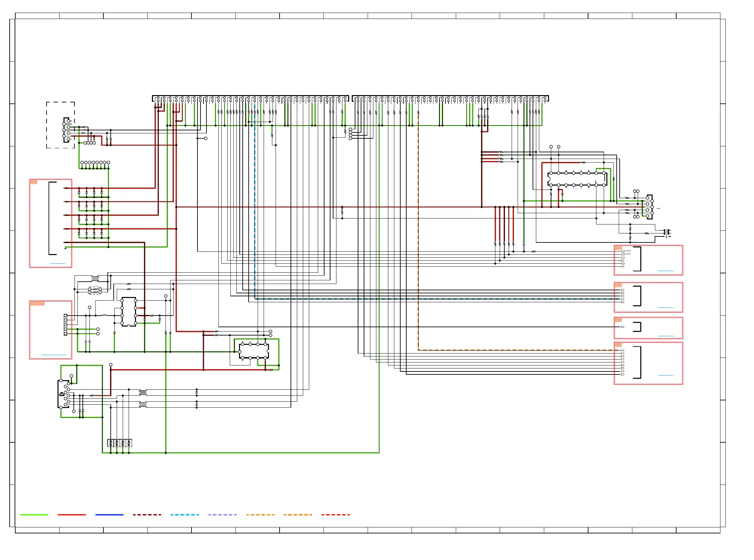Click the four-diode array block at bottom left
This screenshot has width=754, height=560.
[120, 443]
